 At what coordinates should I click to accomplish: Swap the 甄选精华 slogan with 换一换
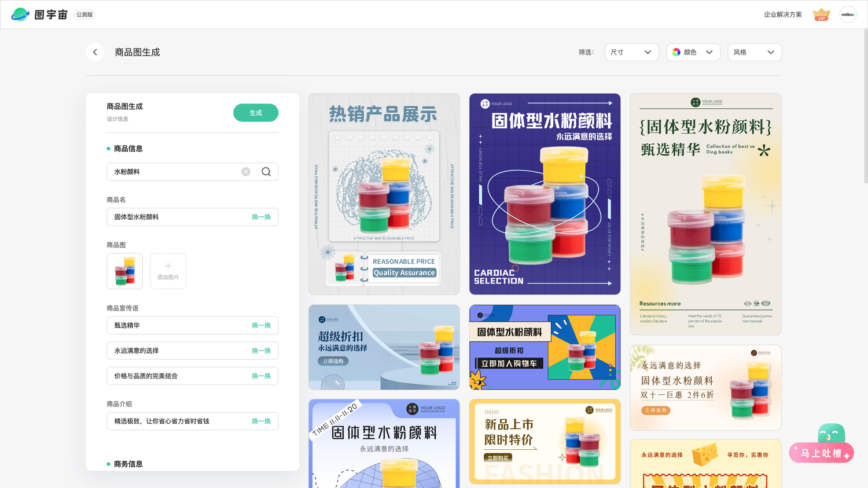(x=261, y=326)
